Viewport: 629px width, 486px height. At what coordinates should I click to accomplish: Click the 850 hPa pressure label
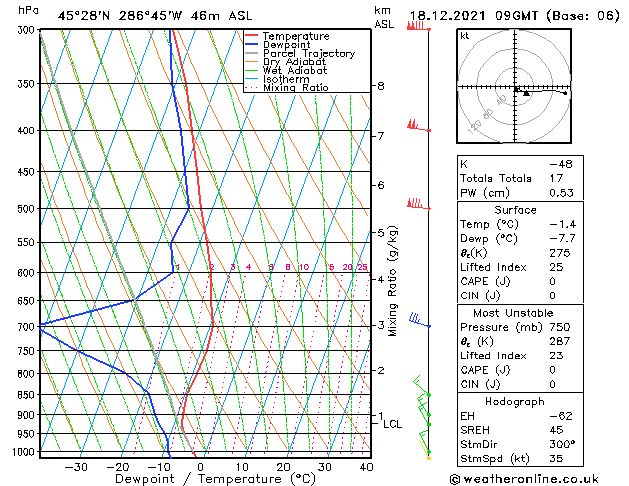[x=27, y=395]
